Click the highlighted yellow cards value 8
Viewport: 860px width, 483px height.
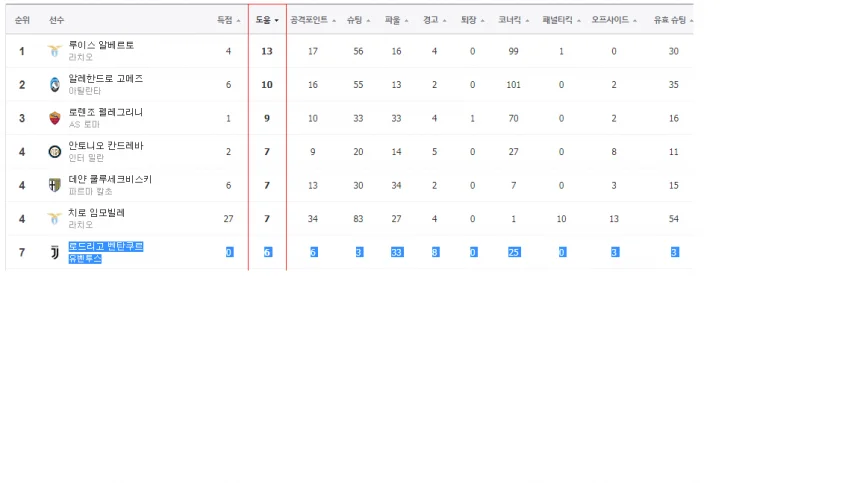click(434, 252)
